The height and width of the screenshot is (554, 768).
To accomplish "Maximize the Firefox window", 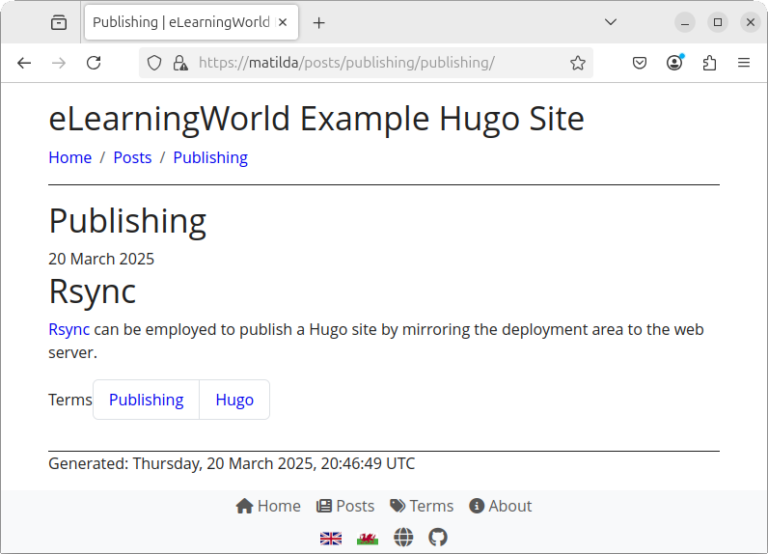I will coord(718,23).
